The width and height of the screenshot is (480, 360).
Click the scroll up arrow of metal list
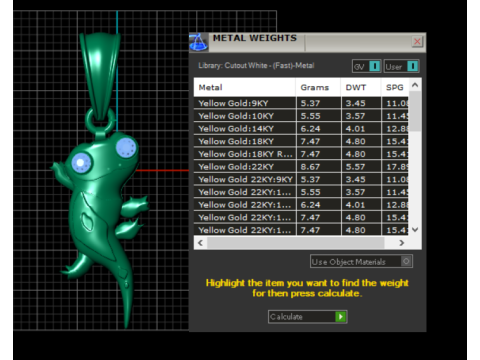pos(415,85)
